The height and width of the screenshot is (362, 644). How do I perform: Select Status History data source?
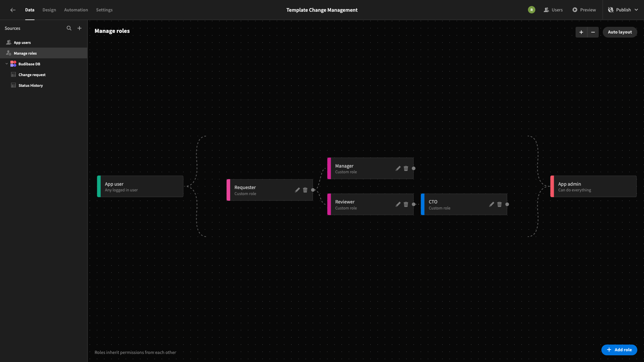30,85
